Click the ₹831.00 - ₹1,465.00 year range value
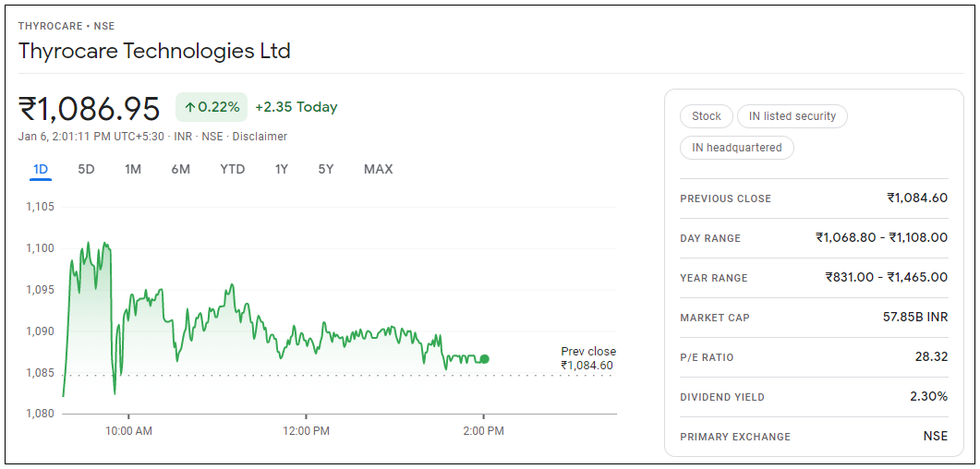Viewport: 980px width, 469px height. tap(887, 277)
